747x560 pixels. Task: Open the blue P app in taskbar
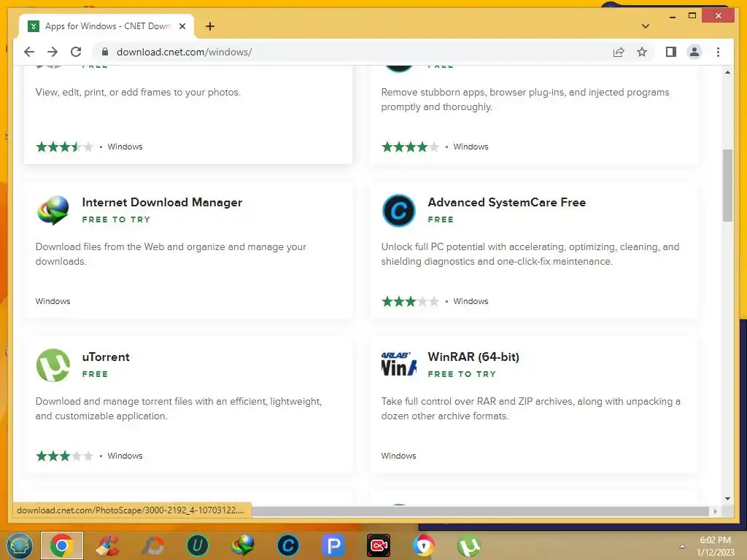333,545
